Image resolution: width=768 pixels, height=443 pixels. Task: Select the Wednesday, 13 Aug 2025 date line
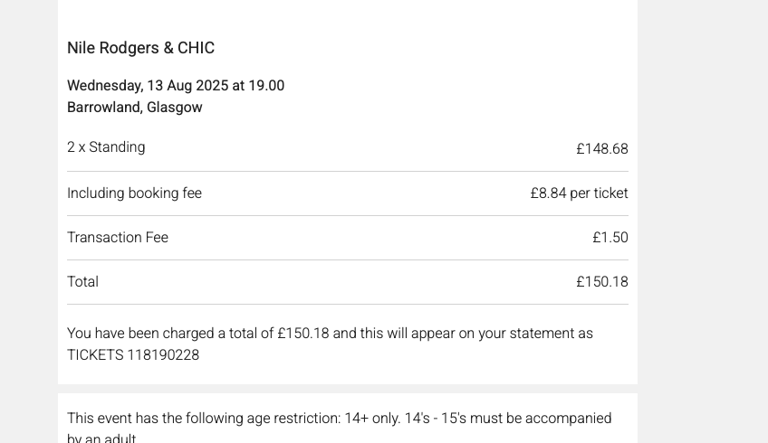[175, 85]
